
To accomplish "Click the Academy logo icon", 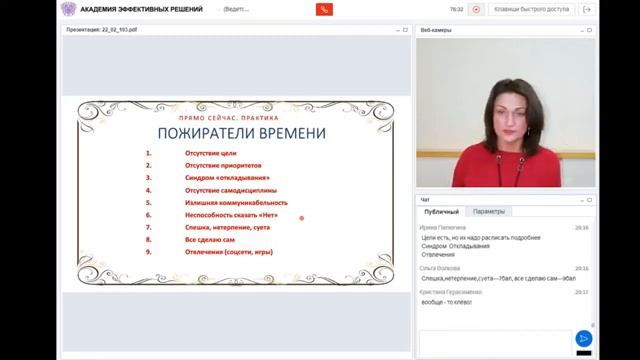I will 68,9.
